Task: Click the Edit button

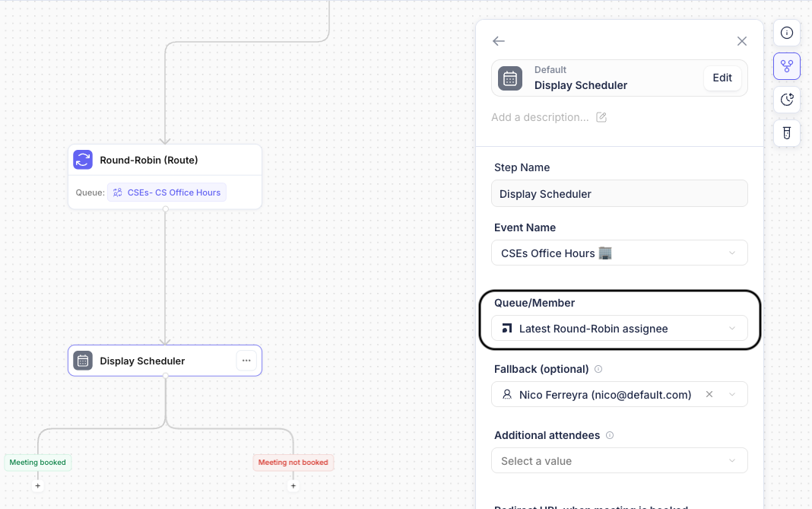Action: [722, 78]
